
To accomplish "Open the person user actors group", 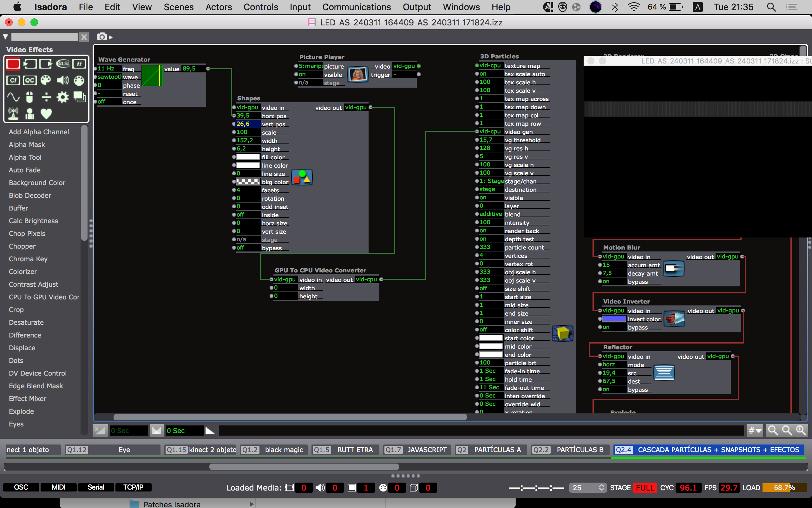I will [x=30, y=114].
